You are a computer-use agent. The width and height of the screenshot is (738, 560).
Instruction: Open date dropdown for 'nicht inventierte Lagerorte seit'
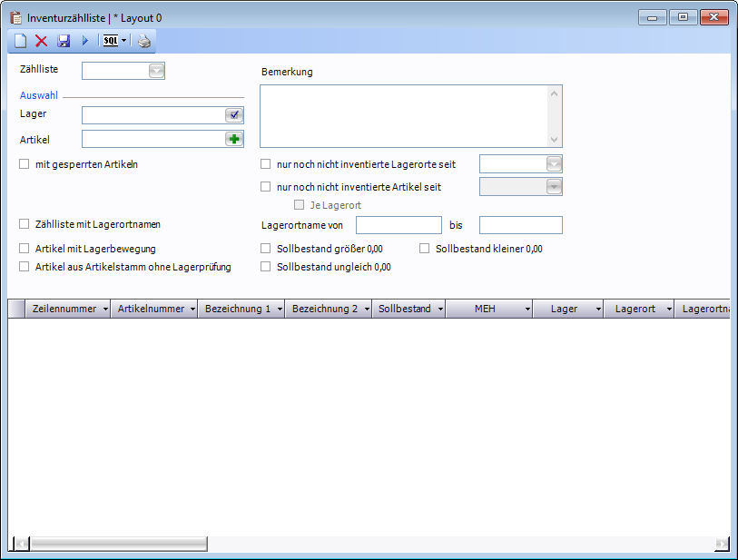[x=554, y=164]
